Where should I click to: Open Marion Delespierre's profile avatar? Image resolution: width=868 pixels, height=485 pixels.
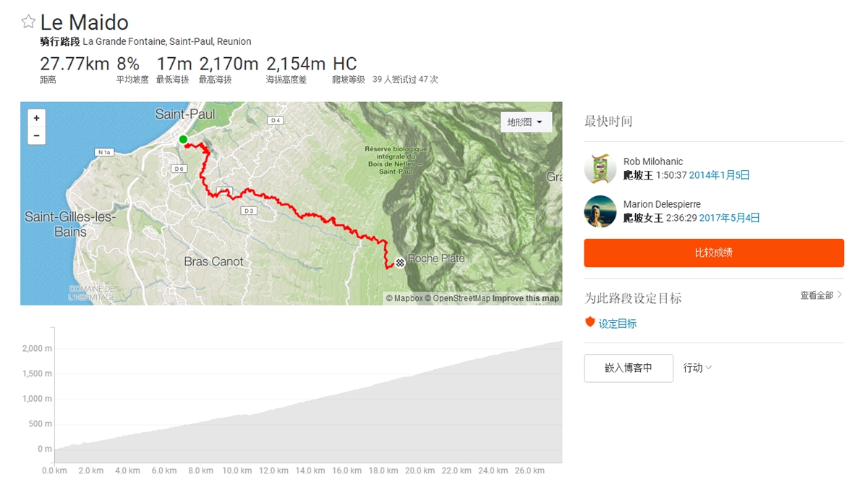coord(600,211)
